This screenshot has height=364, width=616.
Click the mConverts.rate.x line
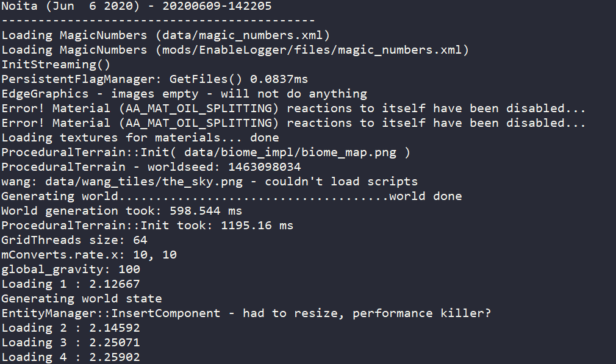click(x=89, y=255)
